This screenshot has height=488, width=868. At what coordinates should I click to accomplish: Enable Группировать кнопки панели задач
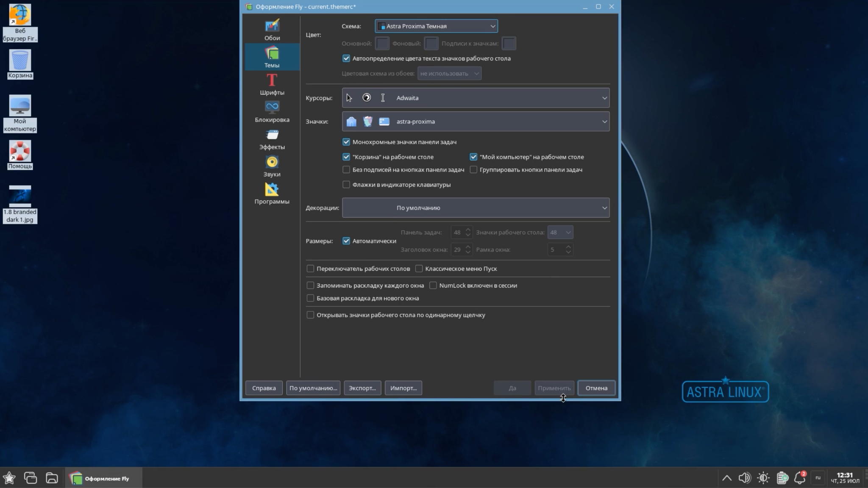tap(473, 170)
